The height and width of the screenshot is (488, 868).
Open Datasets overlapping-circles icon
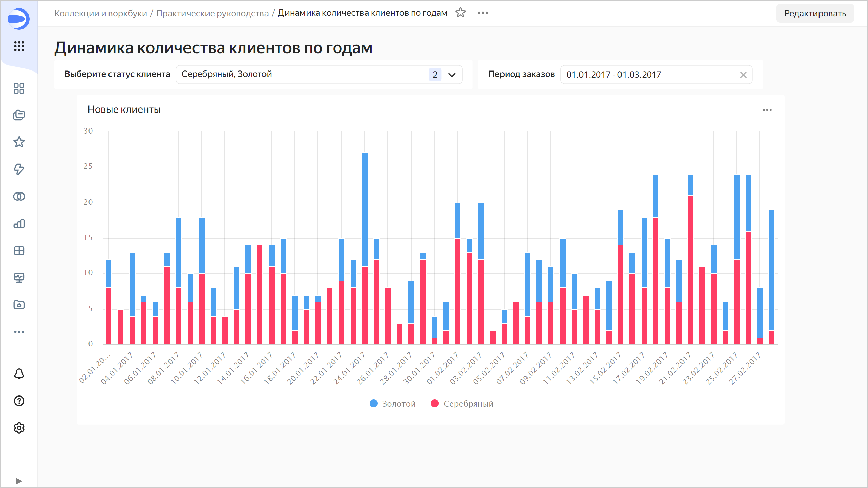(x=19, y=197)
